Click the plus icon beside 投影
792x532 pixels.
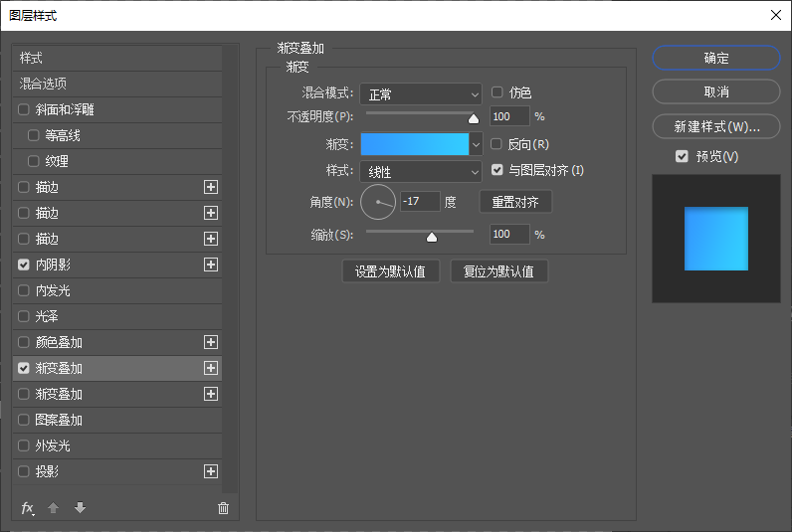pyautogui.click(x=211, y=471)
